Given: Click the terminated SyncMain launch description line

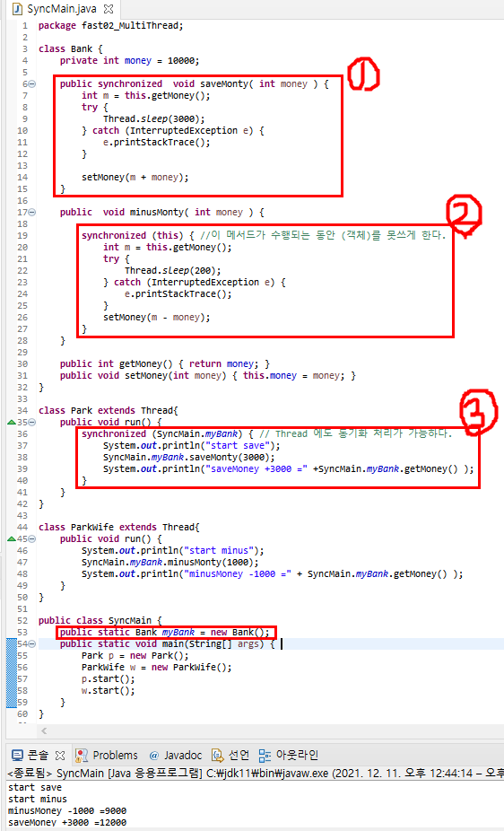Looking at the screenshot, I should pyautogui.click(x=254, y=773).
